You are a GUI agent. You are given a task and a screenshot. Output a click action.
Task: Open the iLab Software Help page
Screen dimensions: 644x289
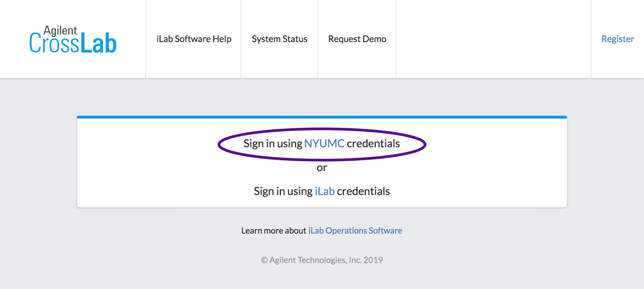pyautogui.click(x=194, y=39)
